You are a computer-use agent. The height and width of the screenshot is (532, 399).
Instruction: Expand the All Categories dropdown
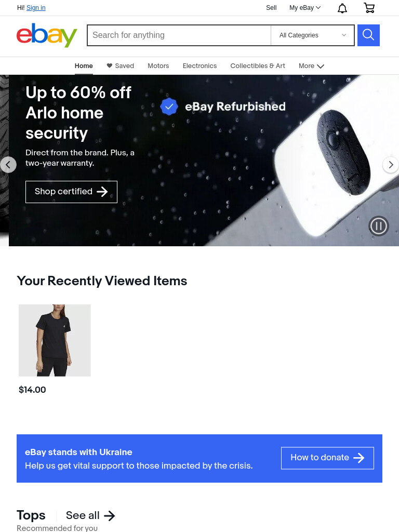pyautogui.click(x=312, y=35)
